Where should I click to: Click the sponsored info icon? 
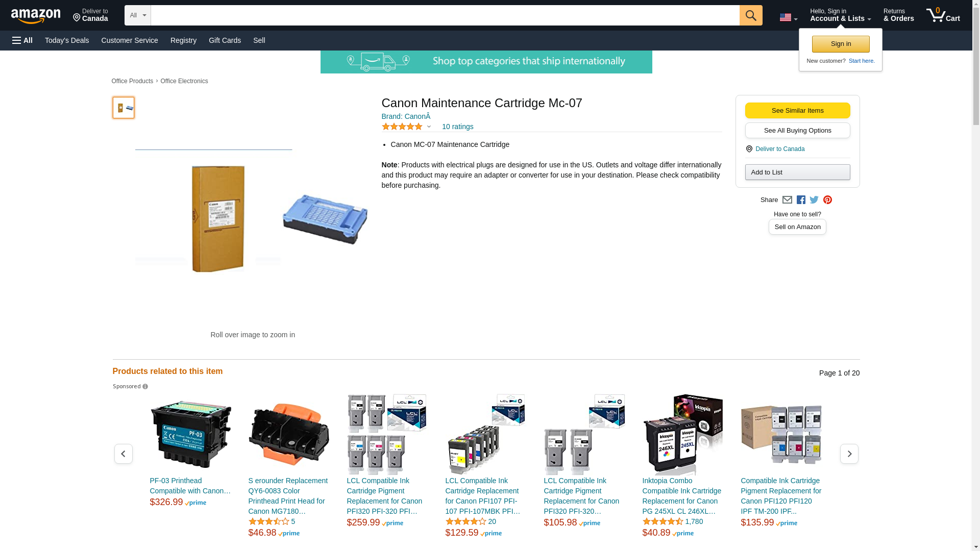click(x=145, y=387)
